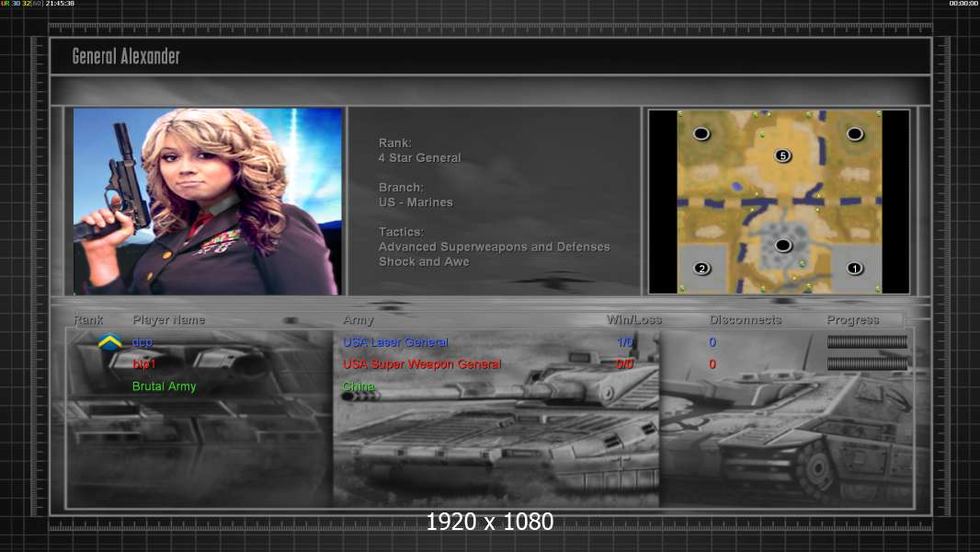Click the Tactics: label
980x552 pixels.
point(401,232)
